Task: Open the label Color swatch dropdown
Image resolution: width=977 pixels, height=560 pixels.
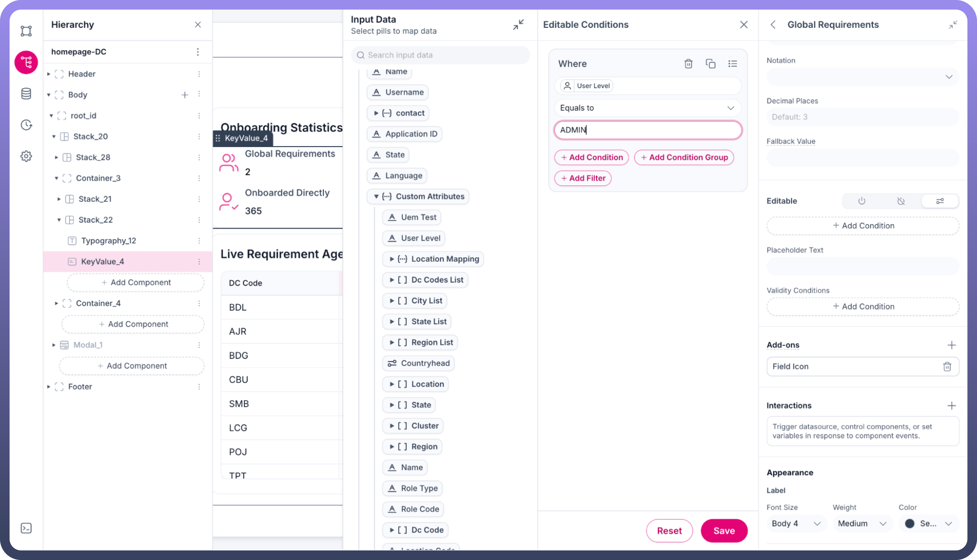Action: [928, 523]
